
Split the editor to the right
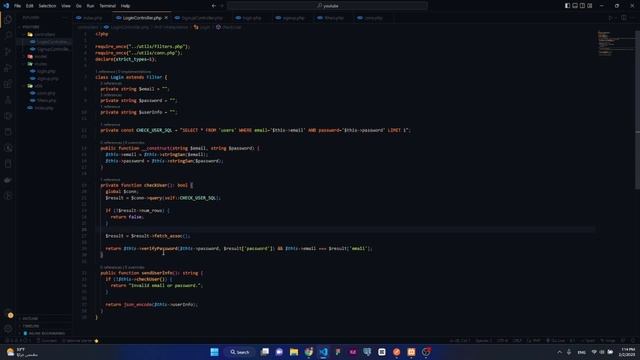[624, 18]
